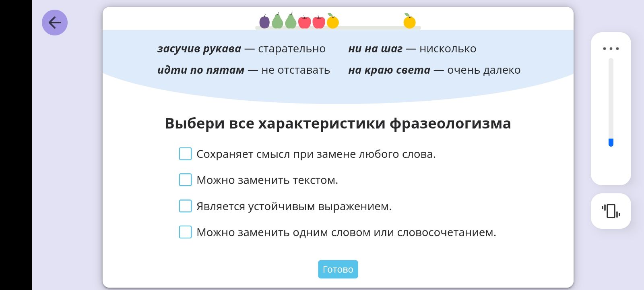Tap the phone vibration icon
Viewport: 644px width, 290px height.
point(611,211)
